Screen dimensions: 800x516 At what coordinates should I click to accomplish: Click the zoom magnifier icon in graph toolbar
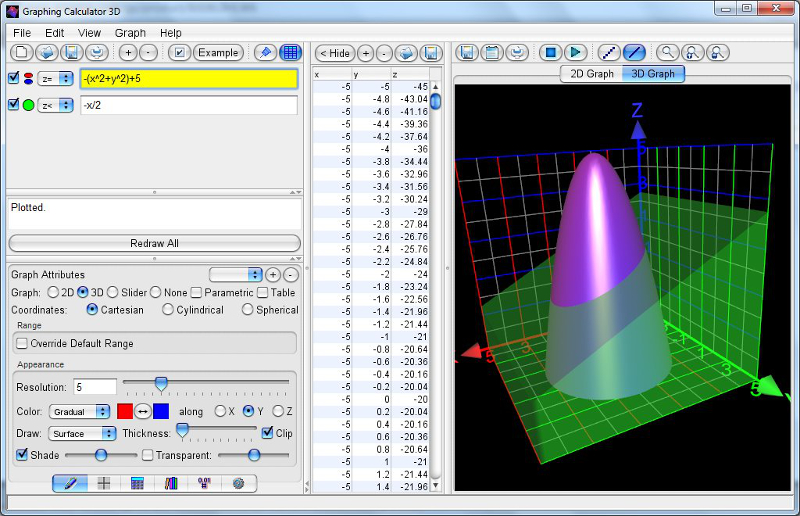667,53
